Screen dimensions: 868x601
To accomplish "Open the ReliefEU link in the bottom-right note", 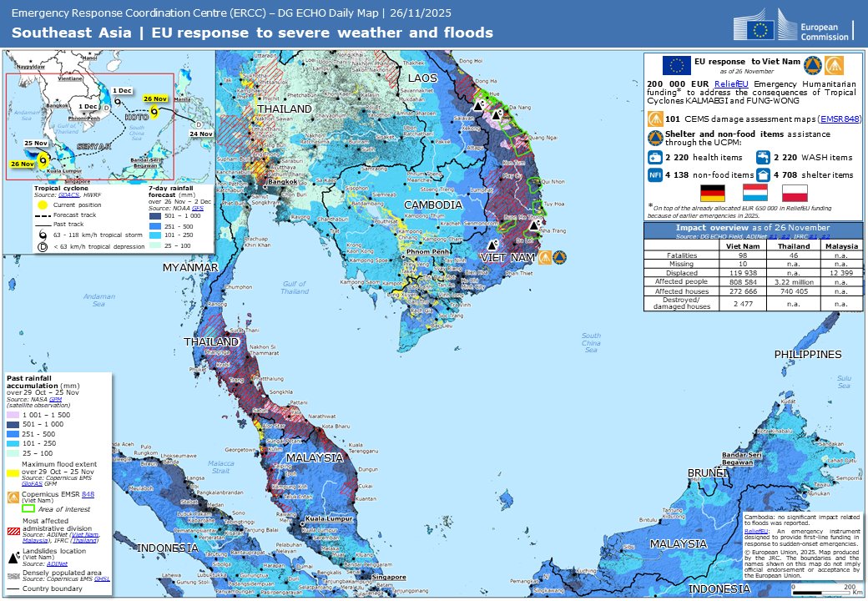I will (x=755, y=531).
